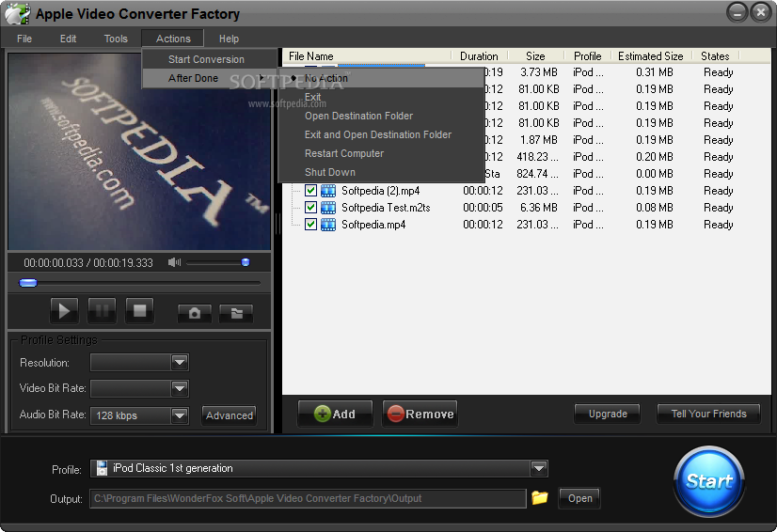This screenshot has height=532, width=777.
Task: Open Advanced profile settings
Action: [230, 415]
